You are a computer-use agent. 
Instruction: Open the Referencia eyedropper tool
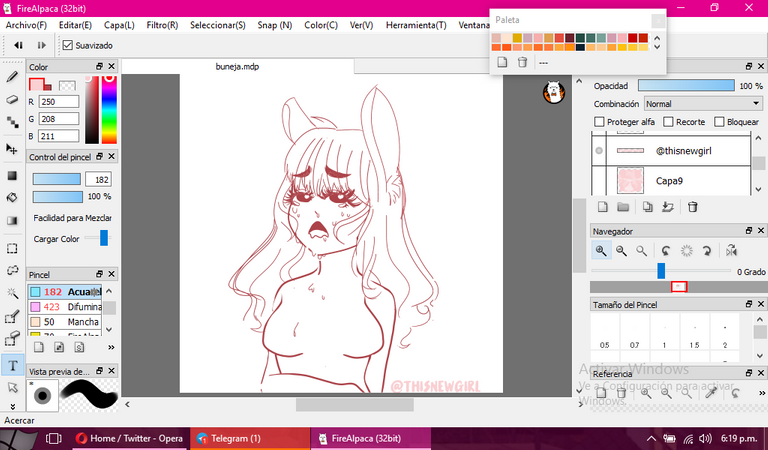[x=711, y=392]
